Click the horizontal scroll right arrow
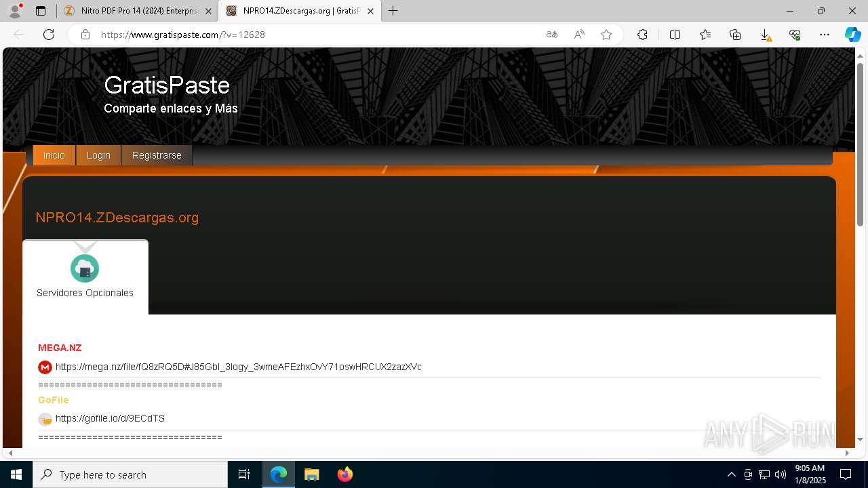This screenshot has width=868, height=488. tap(847, 453)
